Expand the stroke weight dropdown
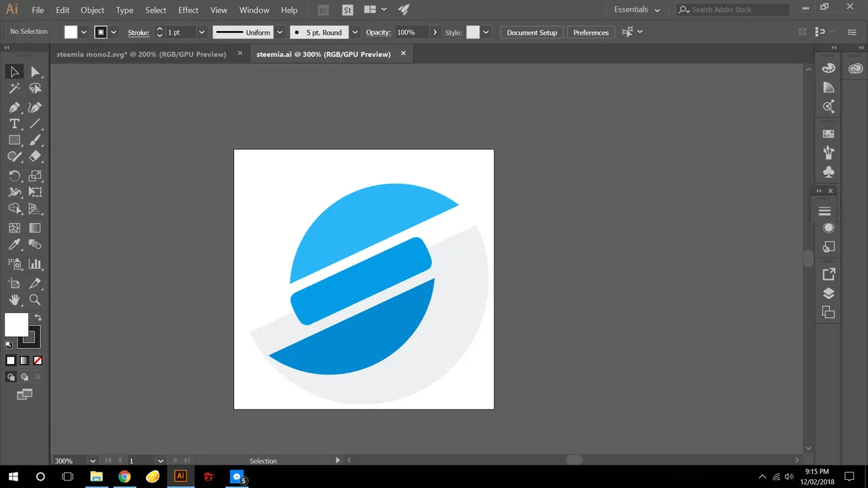Screen dimensions: 868x488 (x=201, y=33)
